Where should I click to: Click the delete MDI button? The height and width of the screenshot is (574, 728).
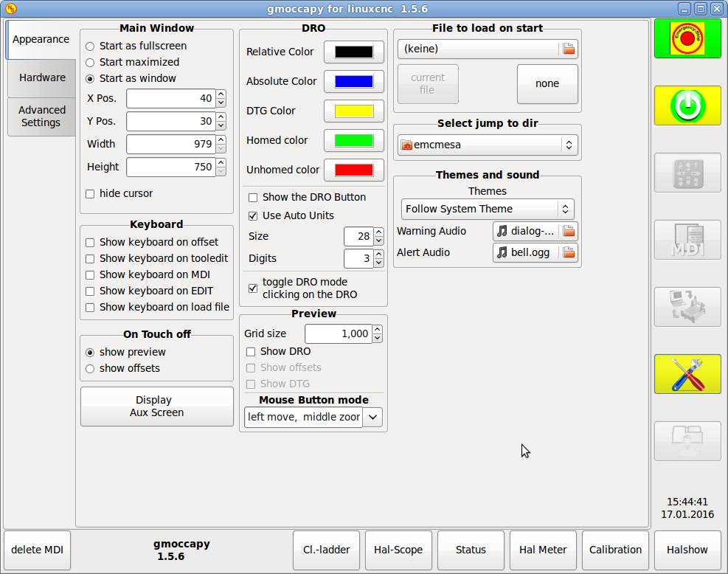click(x=37, y=550)
